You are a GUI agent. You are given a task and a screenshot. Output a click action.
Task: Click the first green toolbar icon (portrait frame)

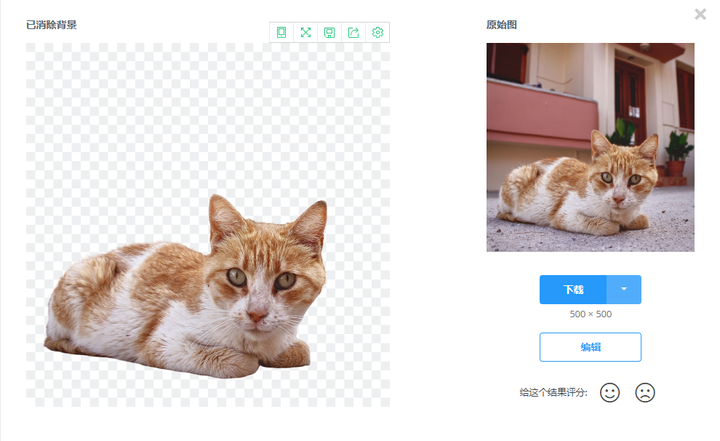tap(281, 32)
